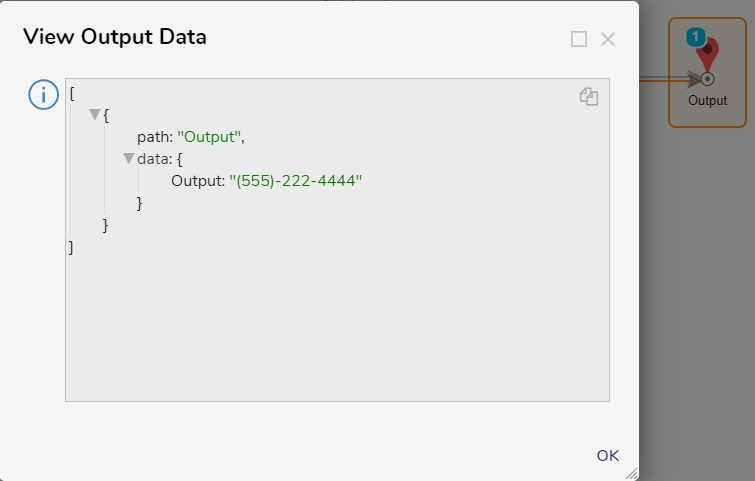
Task: Click the red Output pin icon
Action: point(708,54)
